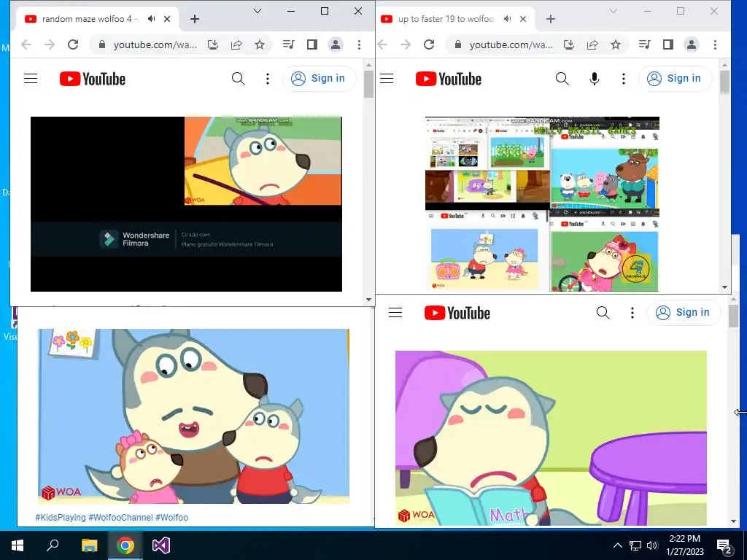Open the #KidsPlaying hashtag link
Screen dimensions: 747x560
pyautogui.click(x=61, y=518)
